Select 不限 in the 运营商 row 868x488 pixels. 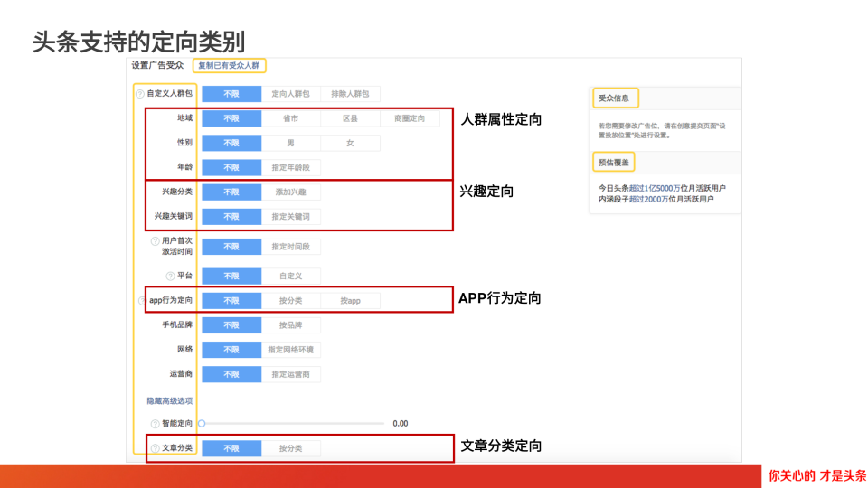point(231,374)
